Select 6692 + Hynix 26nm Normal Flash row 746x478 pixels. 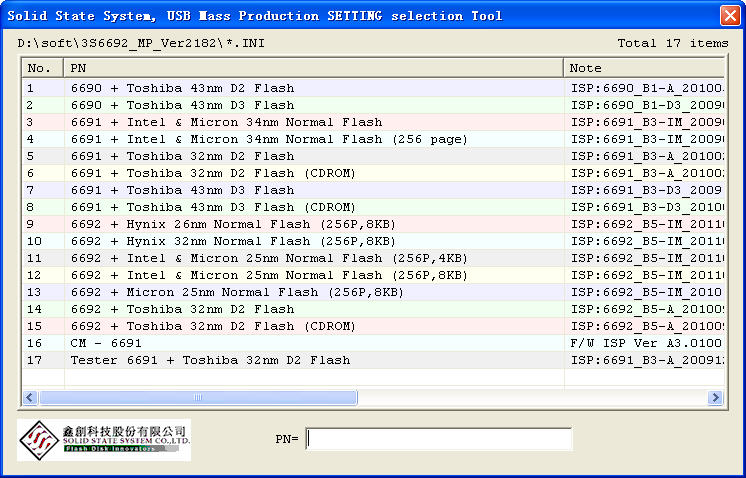(237, 224)
